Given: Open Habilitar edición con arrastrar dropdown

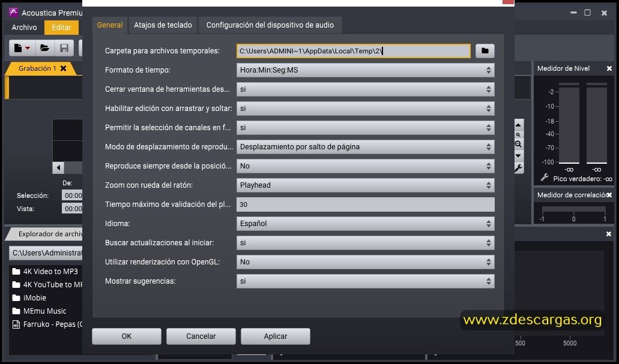Looking at the screenshot, I should (x=365, y=109).
